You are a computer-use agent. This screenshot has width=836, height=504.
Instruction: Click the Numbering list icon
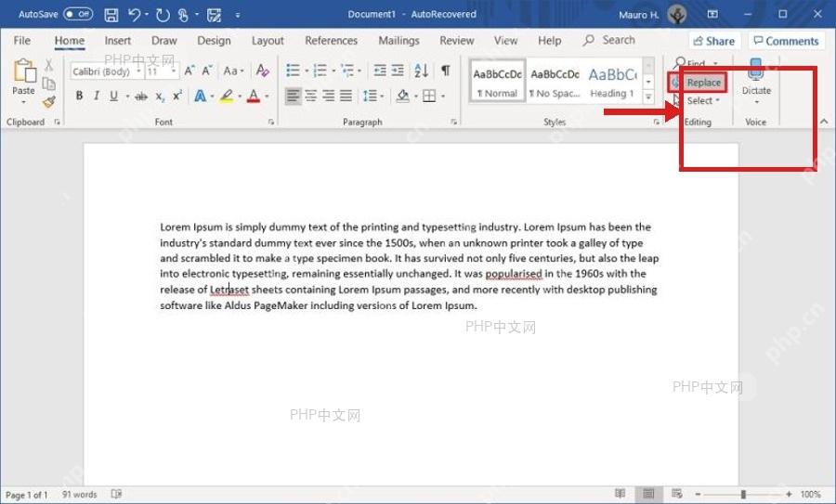point(320,71)
